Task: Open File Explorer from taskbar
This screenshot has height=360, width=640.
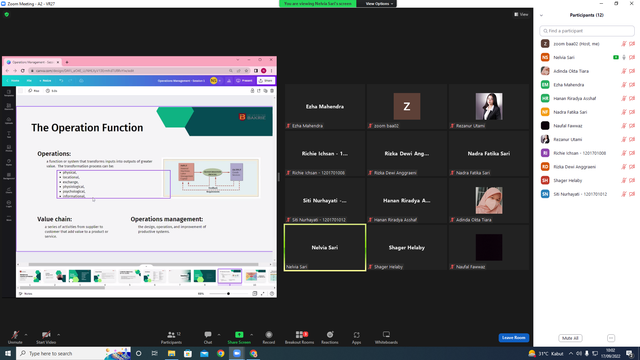Action: (171, 353)
